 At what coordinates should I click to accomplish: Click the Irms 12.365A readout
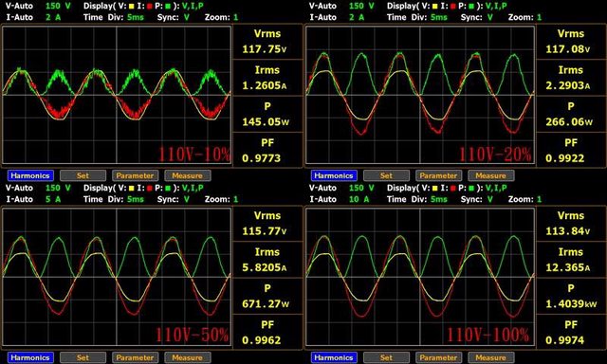[571, 260]
